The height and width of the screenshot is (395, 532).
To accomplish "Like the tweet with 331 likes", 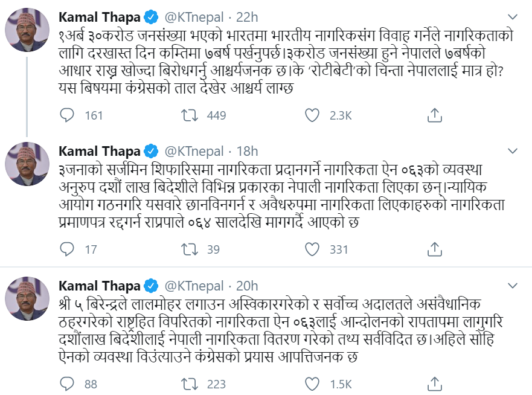I will pos(312,249).
